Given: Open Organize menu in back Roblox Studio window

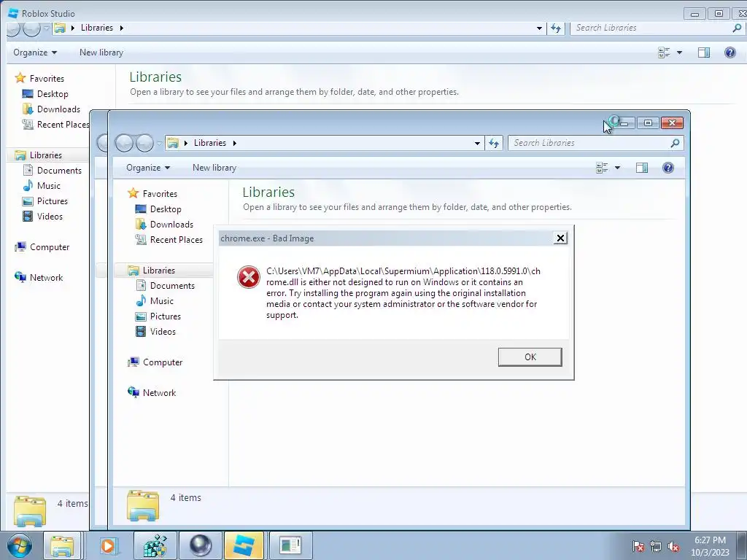Looking at the screenshot, I should [35, 52].
